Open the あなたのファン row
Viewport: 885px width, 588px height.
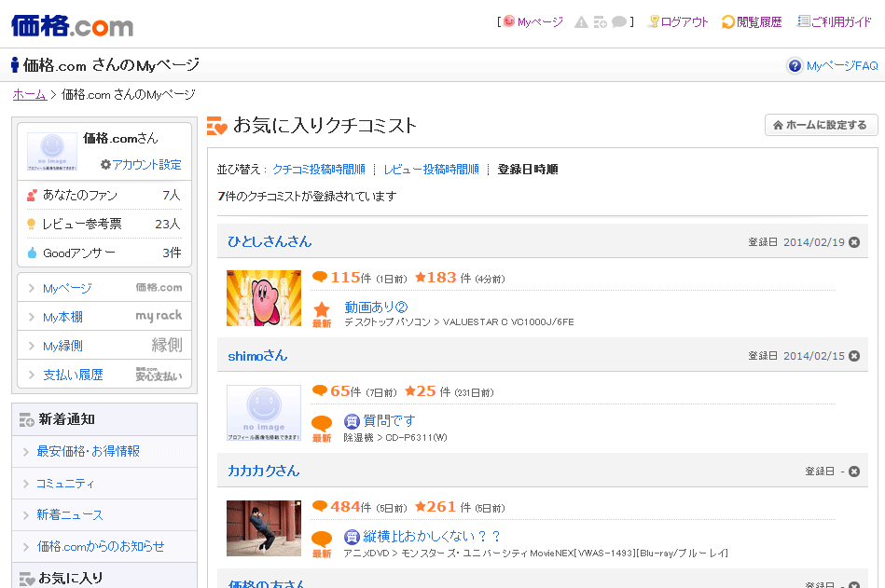[x=104, y=195]
